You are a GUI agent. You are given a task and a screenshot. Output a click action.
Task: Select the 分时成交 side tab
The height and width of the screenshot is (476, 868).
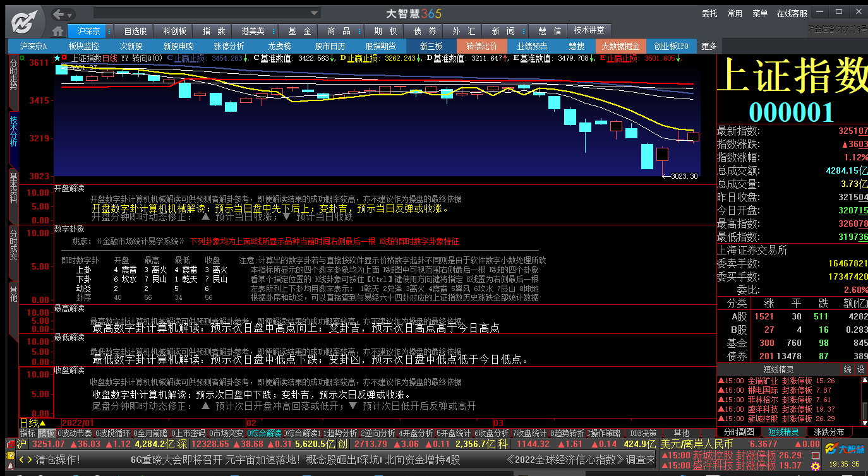[13, 253]
